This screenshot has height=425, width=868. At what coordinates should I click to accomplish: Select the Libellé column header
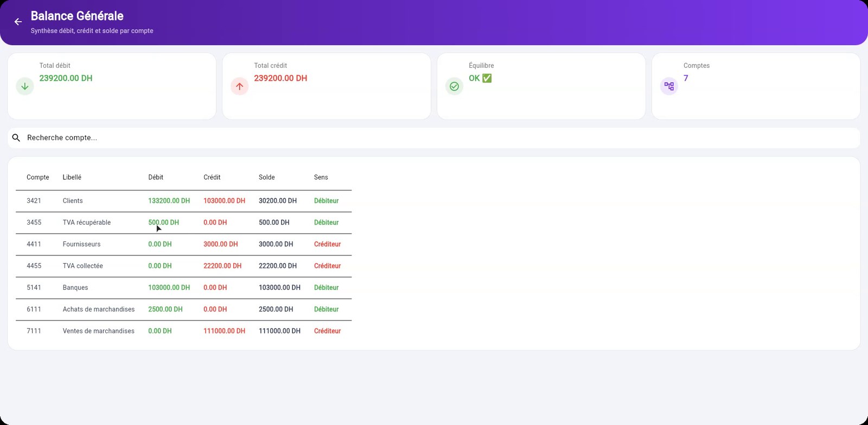[x=72, y=177]
